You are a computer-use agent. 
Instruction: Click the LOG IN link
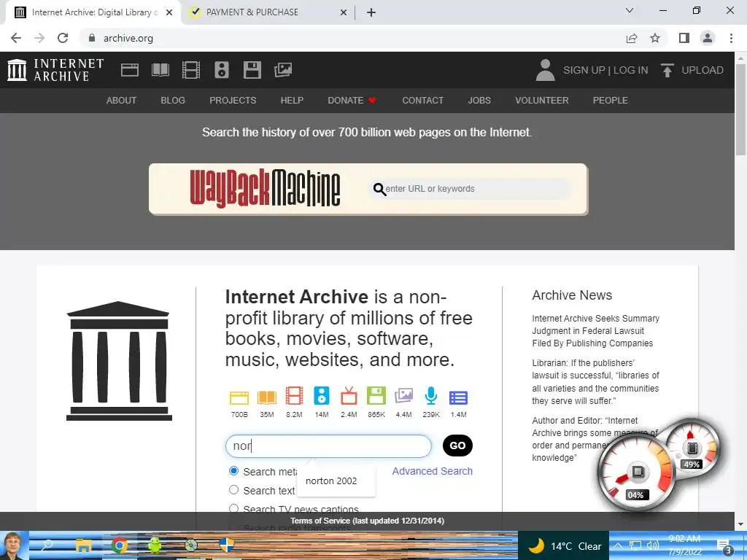630,70
